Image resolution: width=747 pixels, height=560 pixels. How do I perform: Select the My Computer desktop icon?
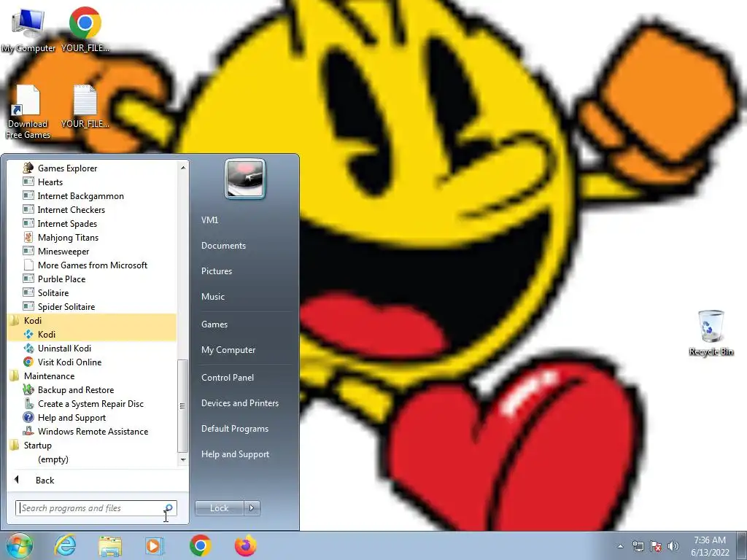pos(28,29)
